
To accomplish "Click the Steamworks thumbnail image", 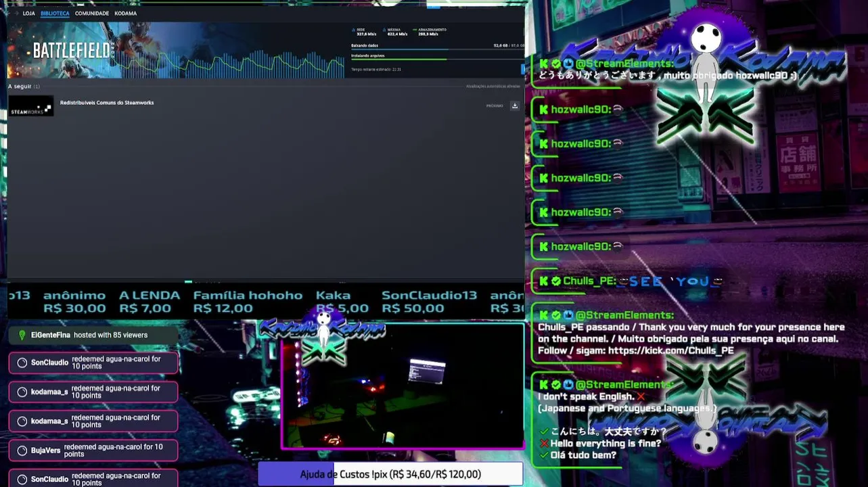I will [x=30, y=106].
